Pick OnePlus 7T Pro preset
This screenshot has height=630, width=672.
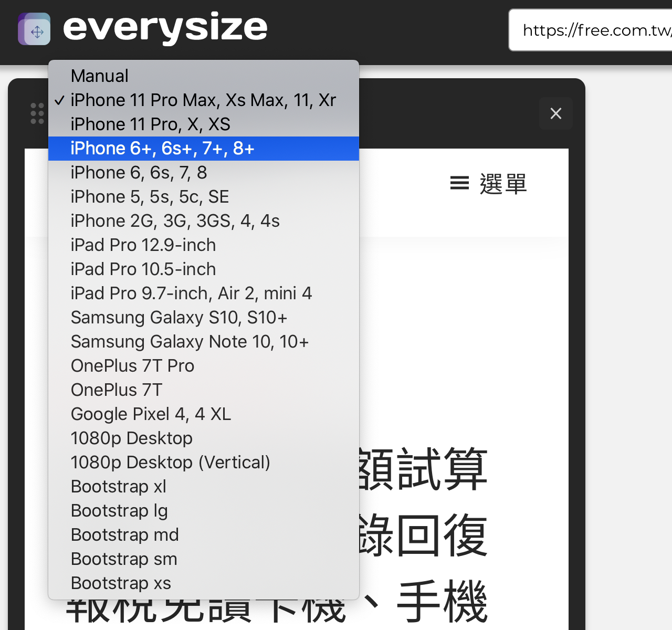[204, 366]
